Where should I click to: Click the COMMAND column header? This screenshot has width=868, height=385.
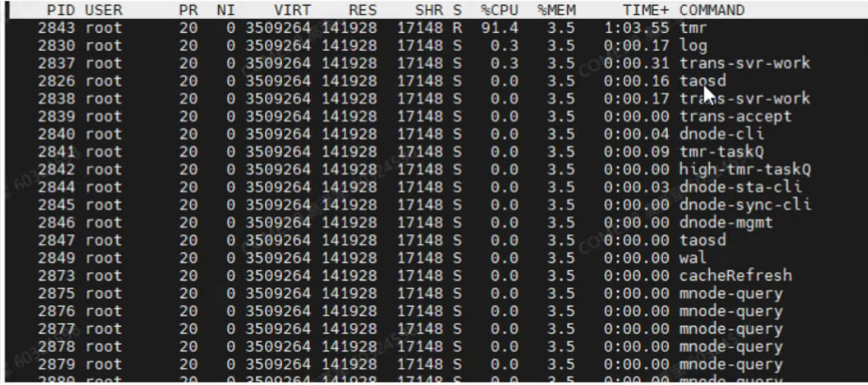[712, 10]
